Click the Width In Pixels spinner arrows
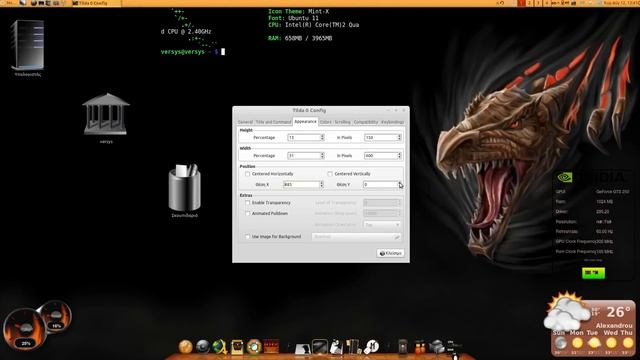This screenshot has width=640, height=360. (399, 156)
